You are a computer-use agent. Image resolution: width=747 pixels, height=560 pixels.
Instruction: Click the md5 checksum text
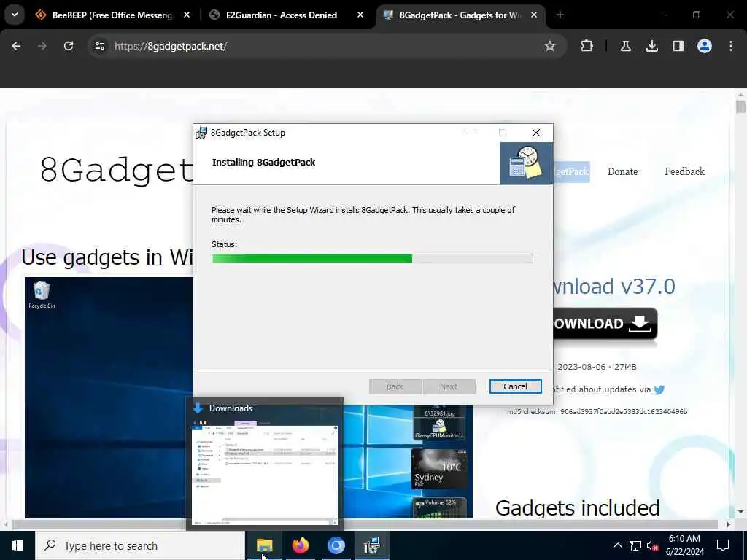coord(597,411)
